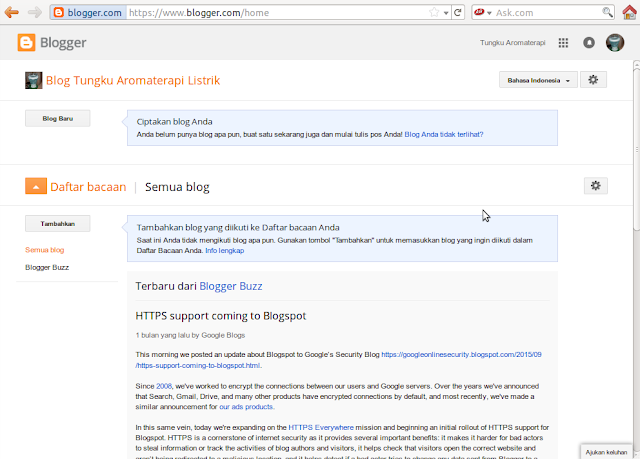Image resolution: width=640 pixels, height=459 pixels.
Task: Open URL history dropdown arrow
Action: (446, 13)
